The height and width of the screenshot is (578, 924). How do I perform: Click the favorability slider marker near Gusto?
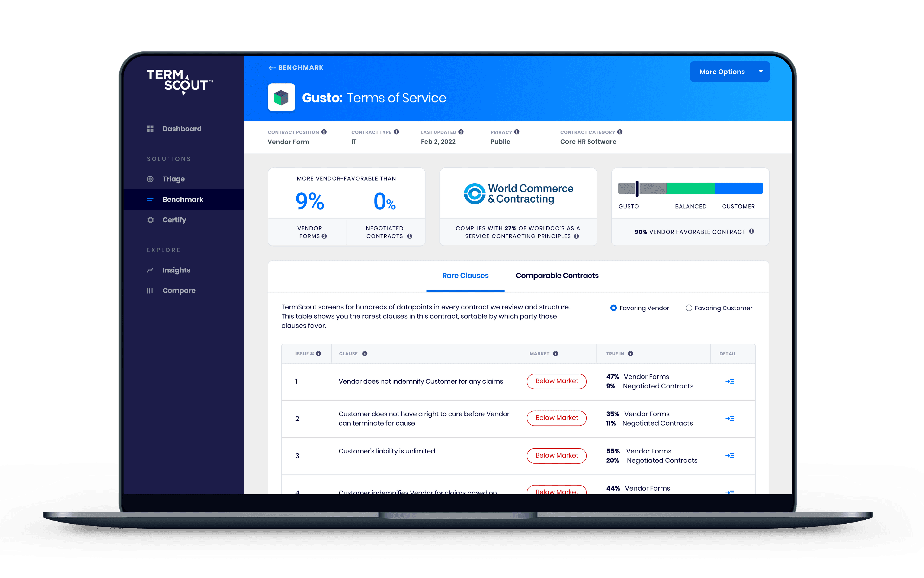click(637, 189)
